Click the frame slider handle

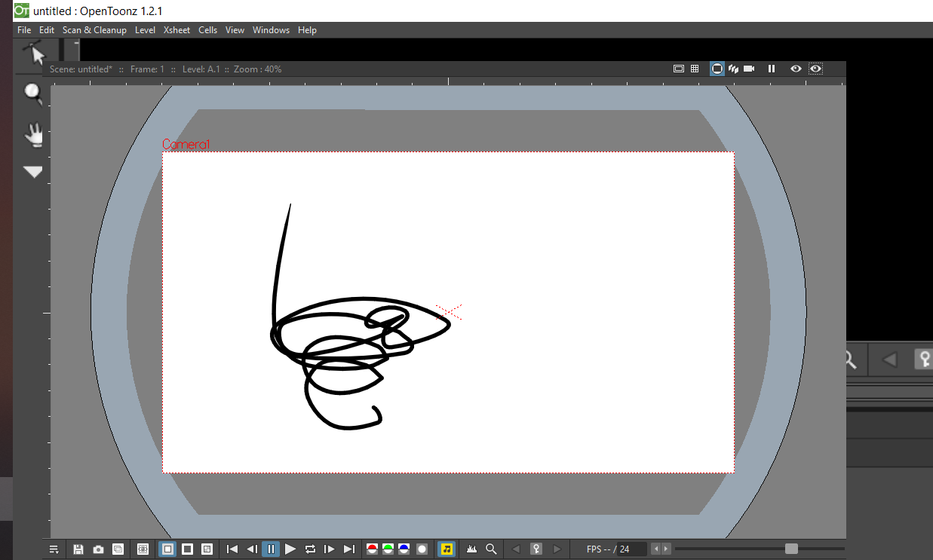pyautogui.click(x=791, y=549)
